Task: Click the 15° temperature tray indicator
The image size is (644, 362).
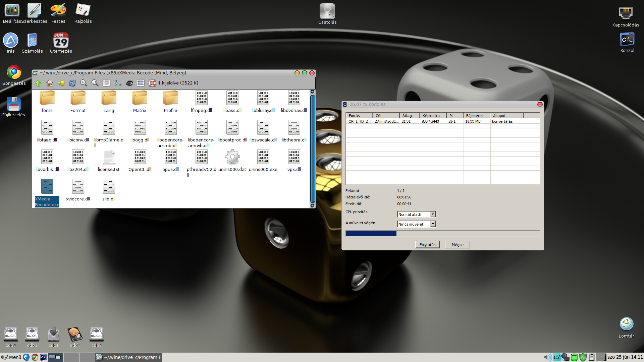Action: (556, 357)
